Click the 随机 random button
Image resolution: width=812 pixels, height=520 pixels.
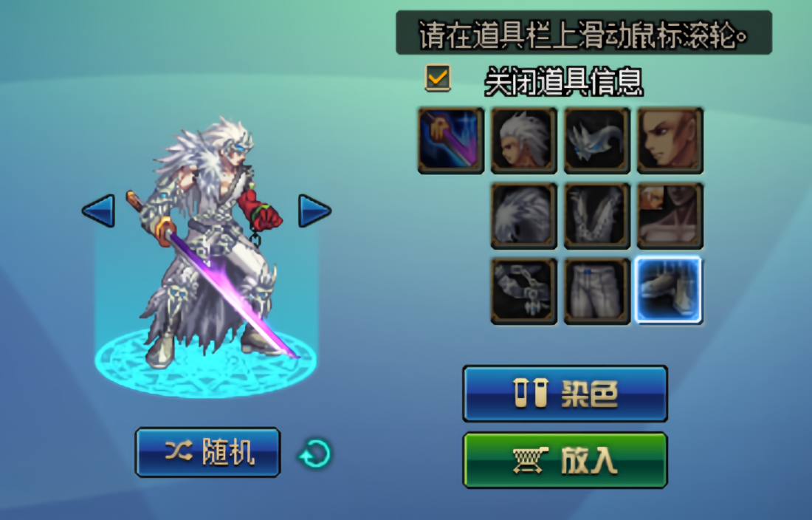(x=207, y=452)
